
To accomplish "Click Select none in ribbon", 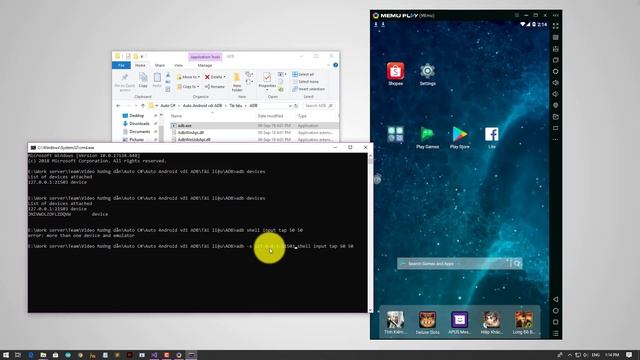I will (x=305, y=82).
